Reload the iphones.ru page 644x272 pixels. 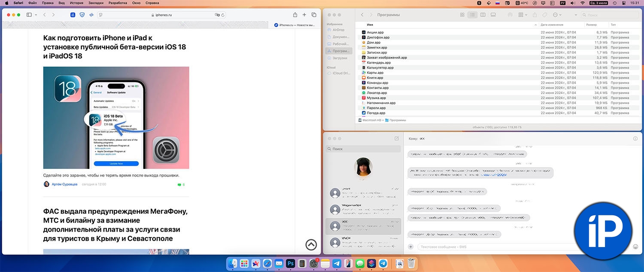(223, 15)
